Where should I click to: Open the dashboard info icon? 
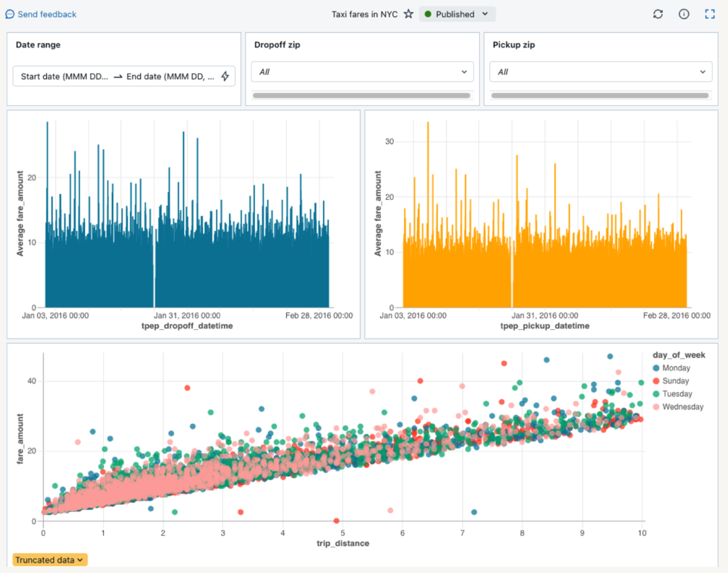684,14
